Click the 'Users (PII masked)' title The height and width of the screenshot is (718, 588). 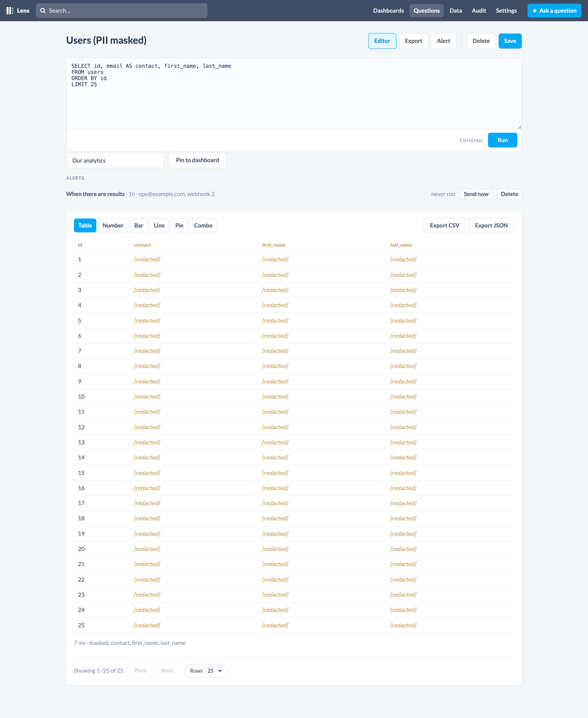(x=106, y=40)
